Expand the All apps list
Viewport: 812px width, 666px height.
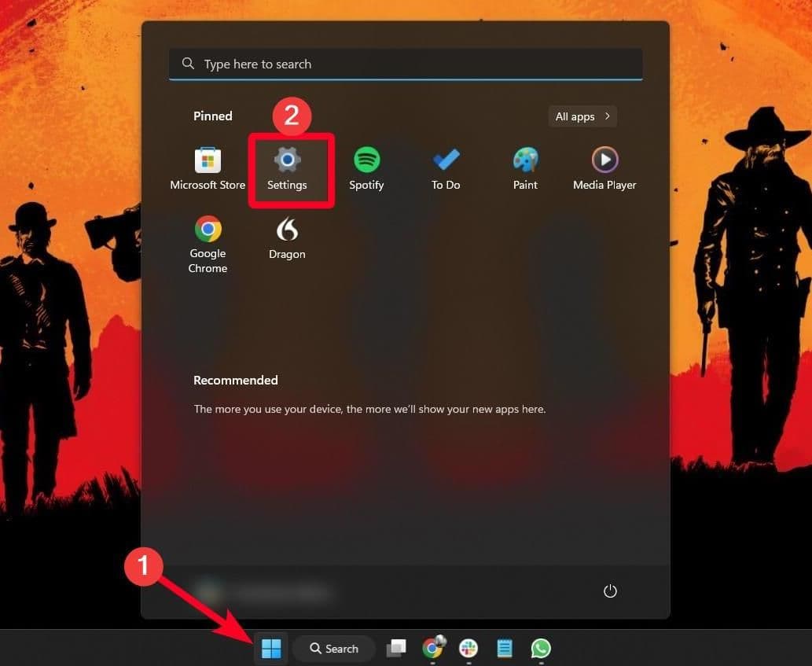[582, 116]
